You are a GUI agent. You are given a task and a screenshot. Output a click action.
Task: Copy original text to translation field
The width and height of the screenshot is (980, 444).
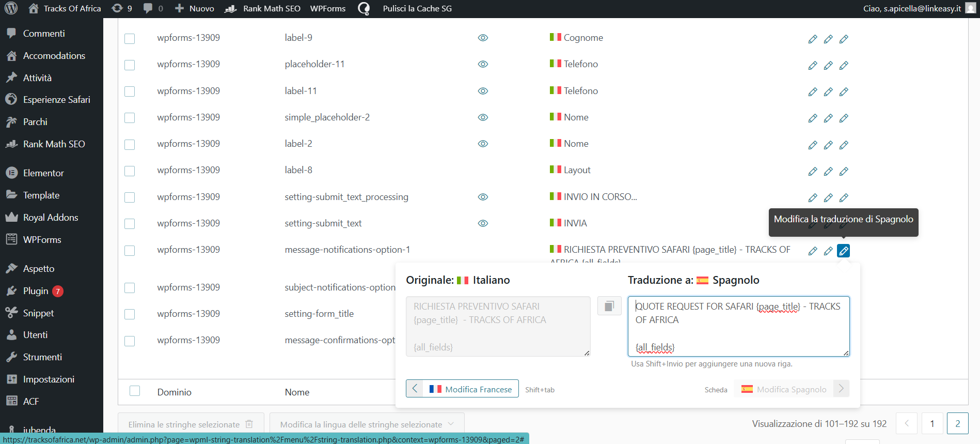[609, 306]
